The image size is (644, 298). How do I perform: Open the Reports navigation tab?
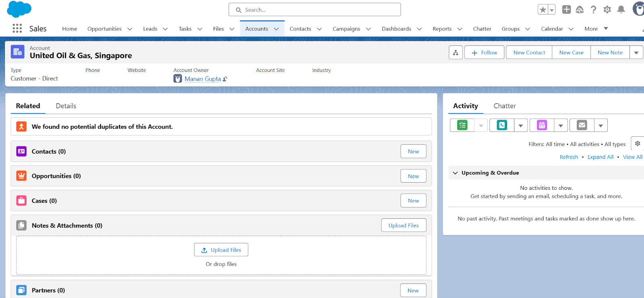pos(442,29)
